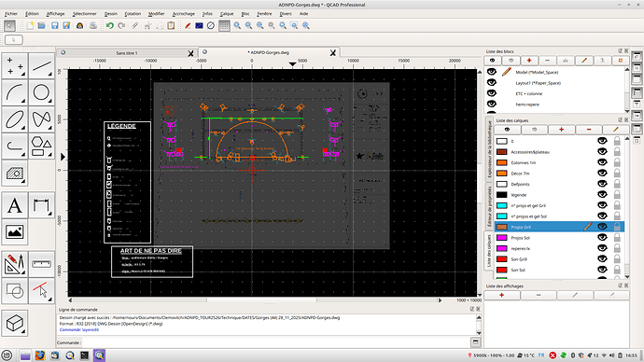Pick the Ellipse drawing tool
This screenshot has height=362, width=644.
click(14, 119)
